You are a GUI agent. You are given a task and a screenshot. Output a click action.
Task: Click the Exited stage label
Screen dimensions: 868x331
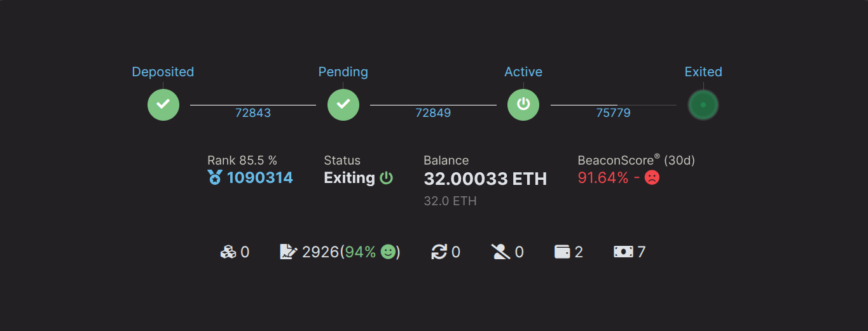click(x=703, y=72)
